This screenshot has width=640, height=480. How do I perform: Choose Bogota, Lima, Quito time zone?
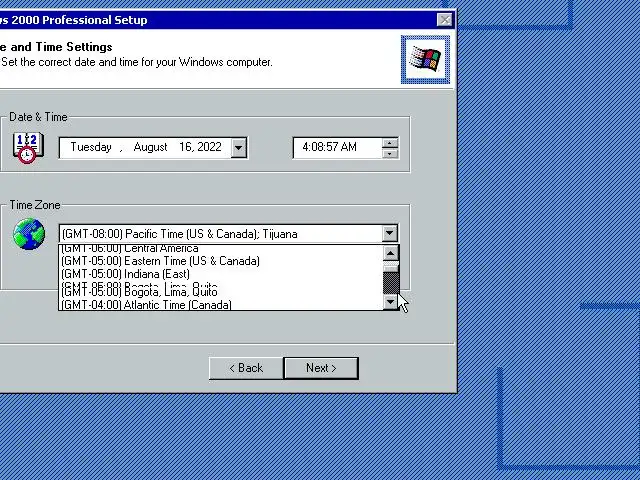point(221,291)
